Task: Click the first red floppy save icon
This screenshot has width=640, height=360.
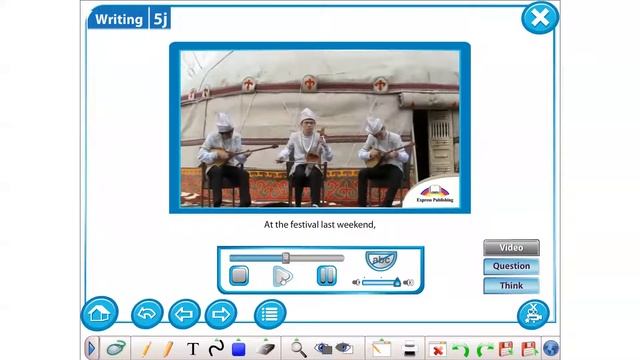Action: [x=506, y=349]
